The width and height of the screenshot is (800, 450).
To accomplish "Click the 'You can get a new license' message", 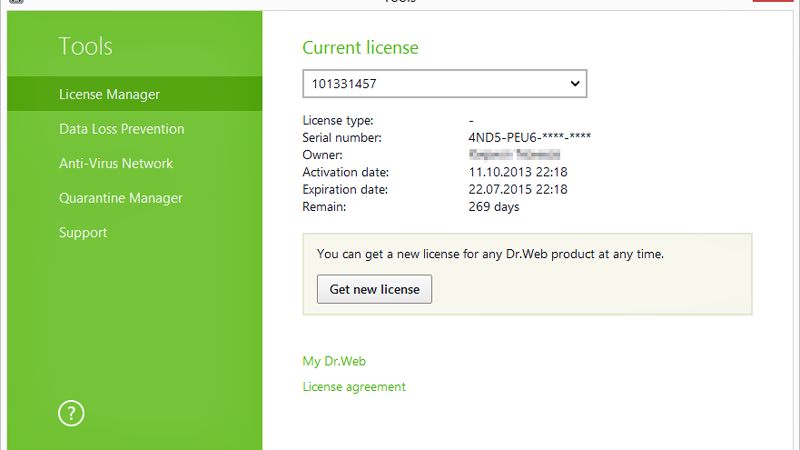I will point(490,254).
